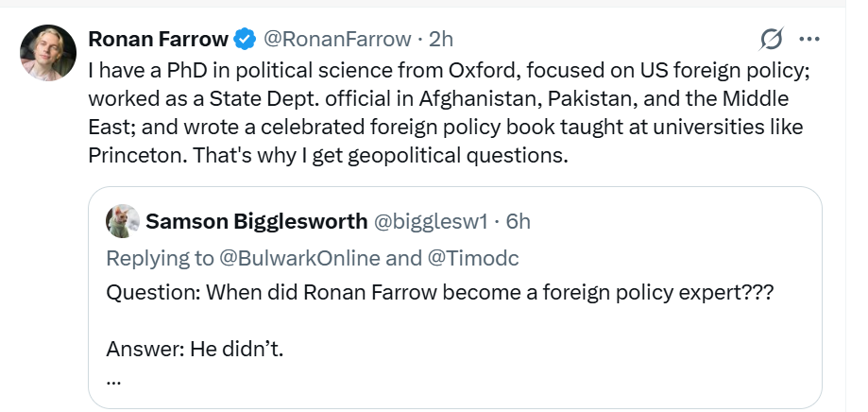The image size is (868, 412).
Task: Expand the truncated quote via trailing ellipsis
Action: click(x=113, y=380)
